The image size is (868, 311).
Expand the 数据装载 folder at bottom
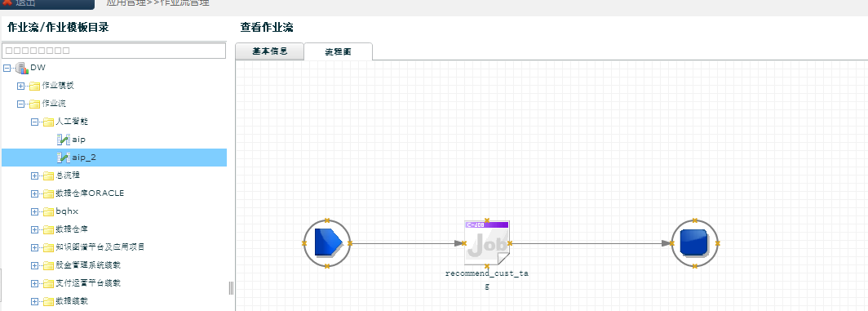point(34,301)
